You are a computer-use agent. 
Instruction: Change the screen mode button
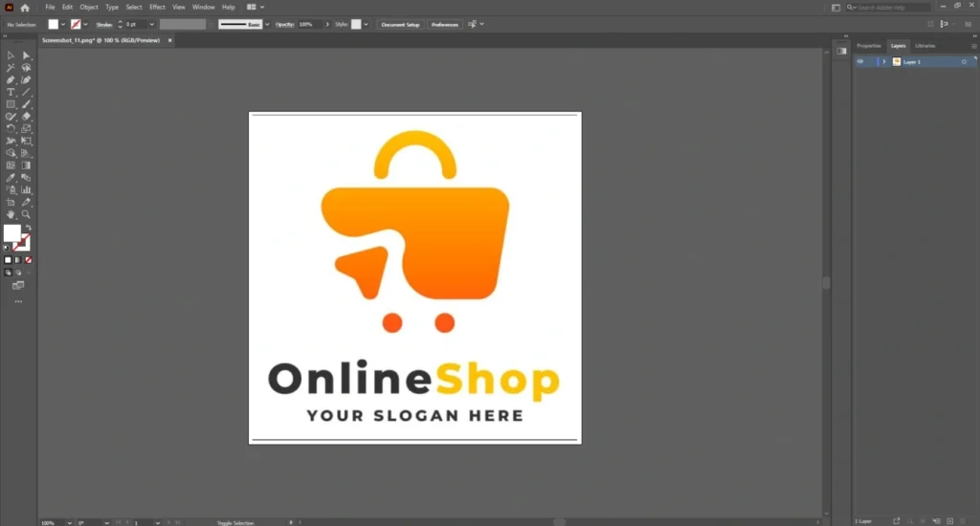tap(18, 286)
